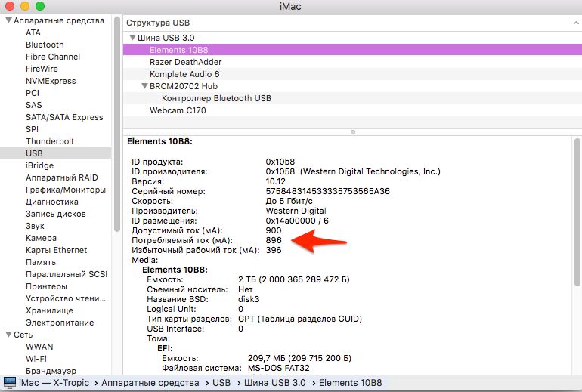
Task: Select Razer DeathAdder device row
Action: click(353, 62)
